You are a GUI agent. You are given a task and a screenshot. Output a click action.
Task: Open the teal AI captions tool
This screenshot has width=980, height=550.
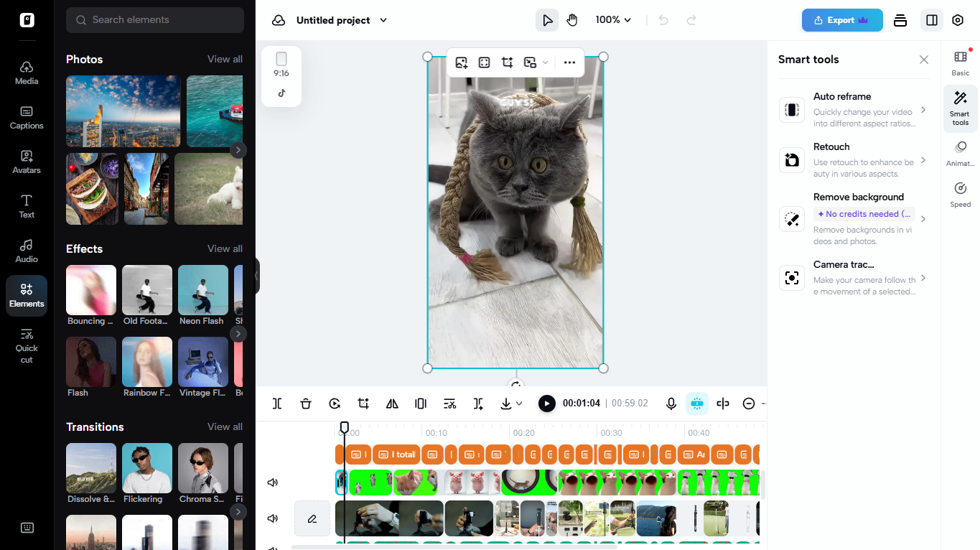pos(696,403)
